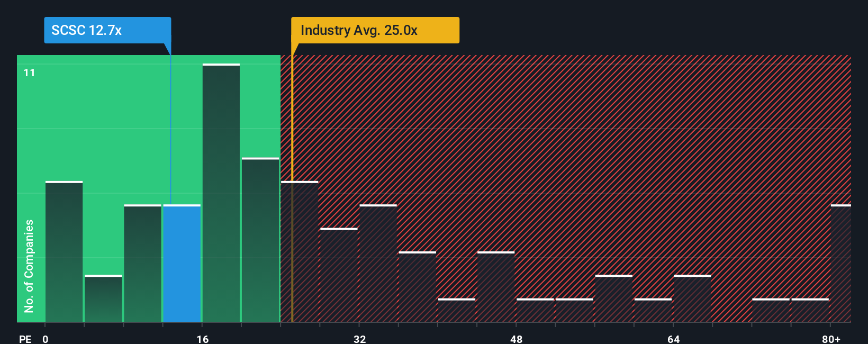This screenshot has width=868, height=344.
Task: Click the SCSC 12.7x blue label
Action: click(x=107, y=30)
